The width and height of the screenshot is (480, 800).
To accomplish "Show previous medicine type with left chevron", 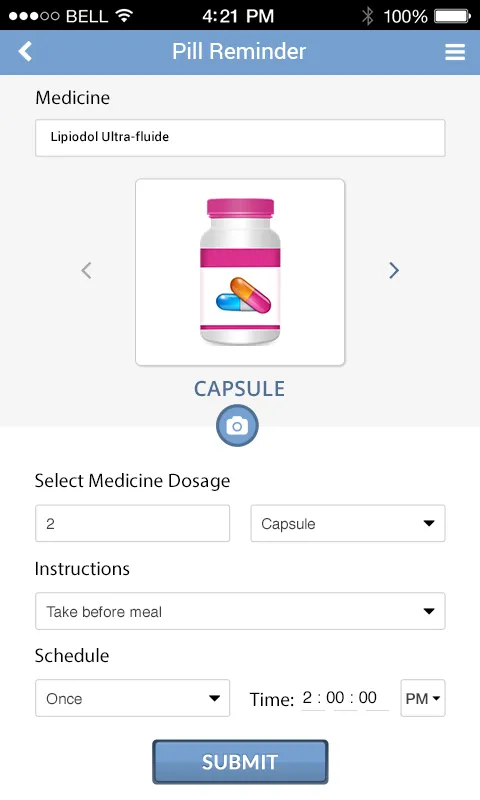I will click(86, 270).
